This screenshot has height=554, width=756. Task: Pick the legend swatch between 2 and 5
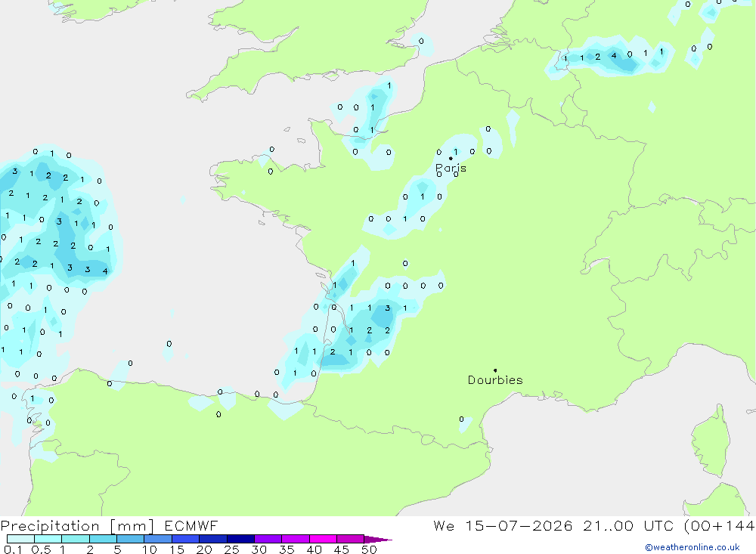(x=103, y=539)
